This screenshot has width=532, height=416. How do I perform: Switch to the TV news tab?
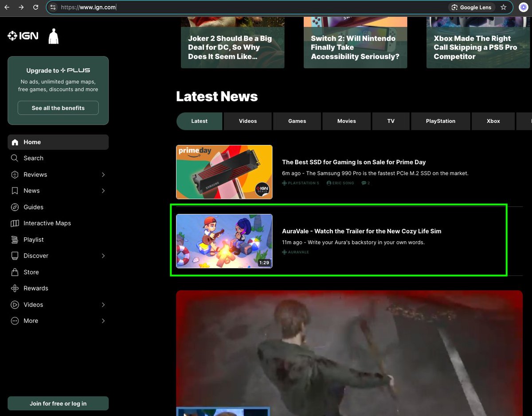click(391, 121)
